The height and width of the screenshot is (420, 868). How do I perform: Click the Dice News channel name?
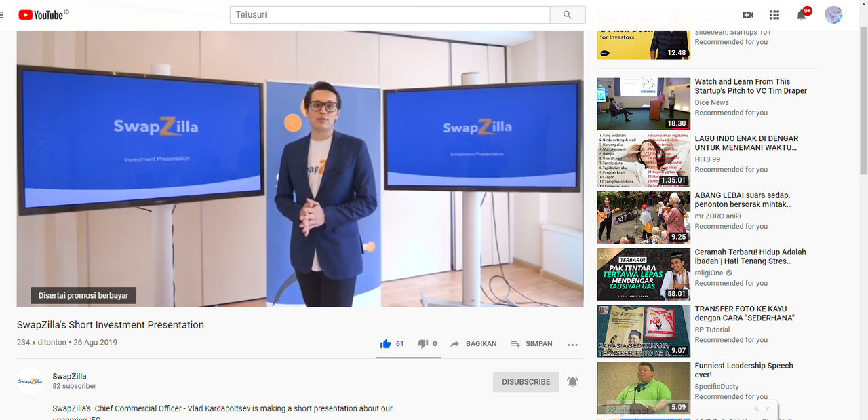711,103
